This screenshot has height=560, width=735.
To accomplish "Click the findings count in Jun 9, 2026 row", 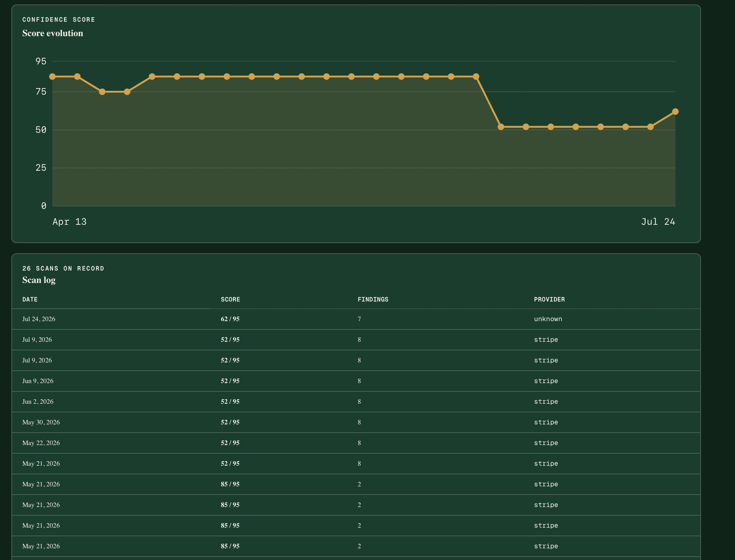I will [359, 381].
